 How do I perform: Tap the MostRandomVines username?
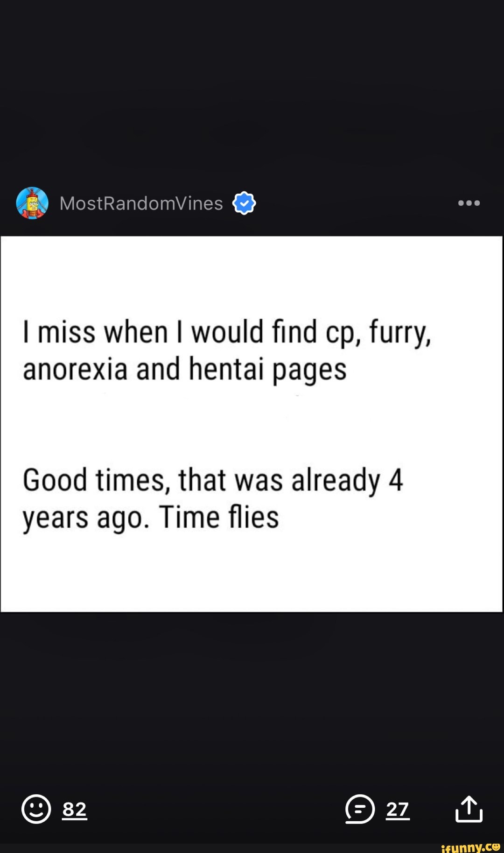141,203
